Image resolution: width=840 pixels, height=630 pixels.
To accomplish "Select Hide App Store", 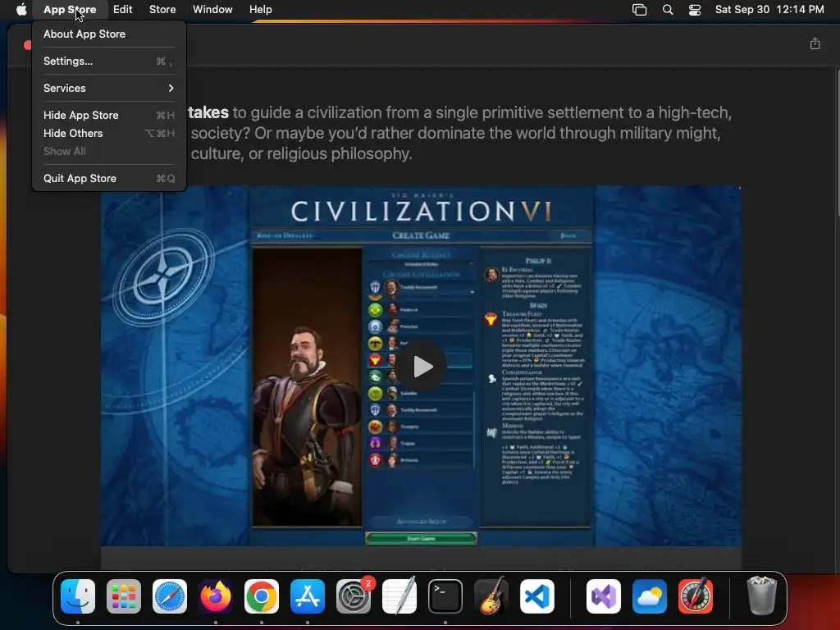I will pos(109,115).
